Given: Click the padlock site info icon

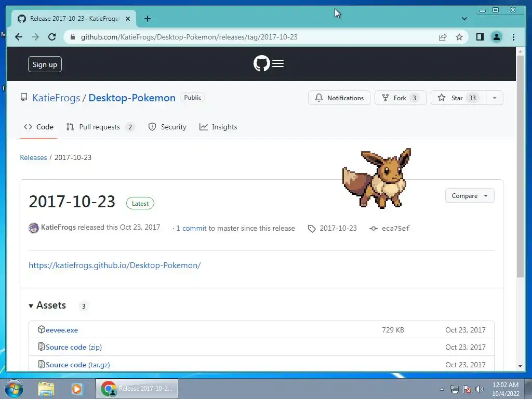Looking at the screenshot, I should click(x=73, y=37).
